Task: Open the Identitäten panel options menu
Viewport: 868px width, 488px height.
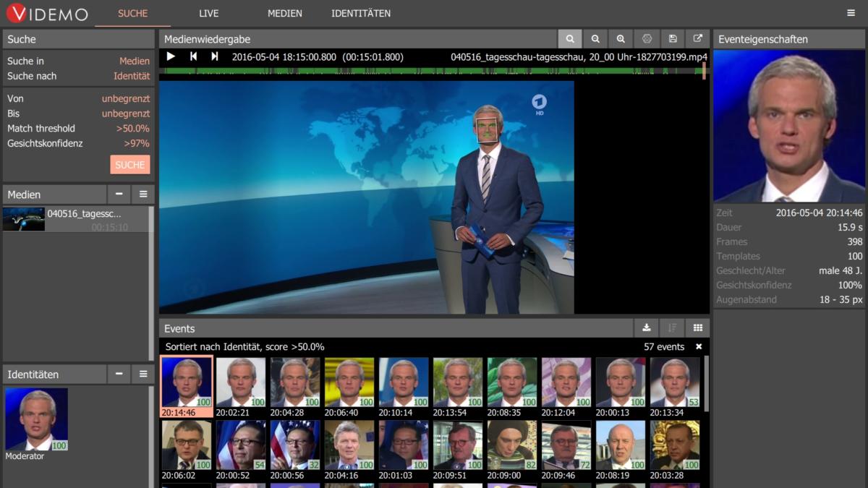Action: pyautogui.click(x=142, y=374)
